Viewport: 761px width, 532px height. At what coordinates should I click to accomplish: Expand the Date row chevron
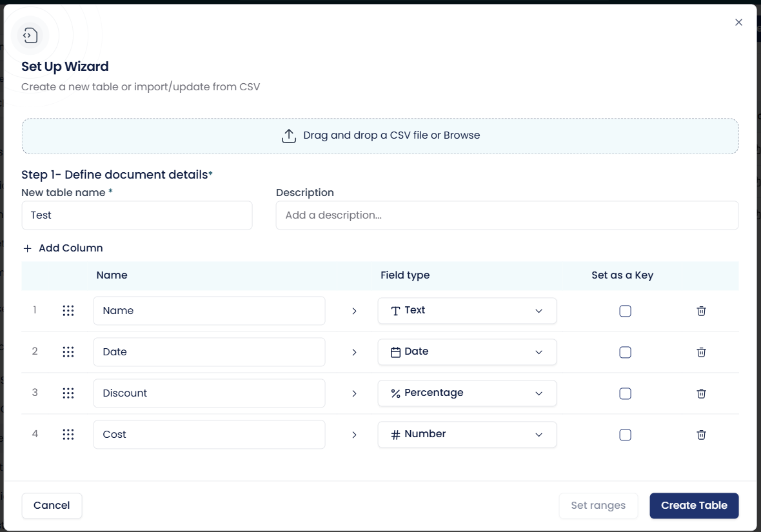point(354,352)
